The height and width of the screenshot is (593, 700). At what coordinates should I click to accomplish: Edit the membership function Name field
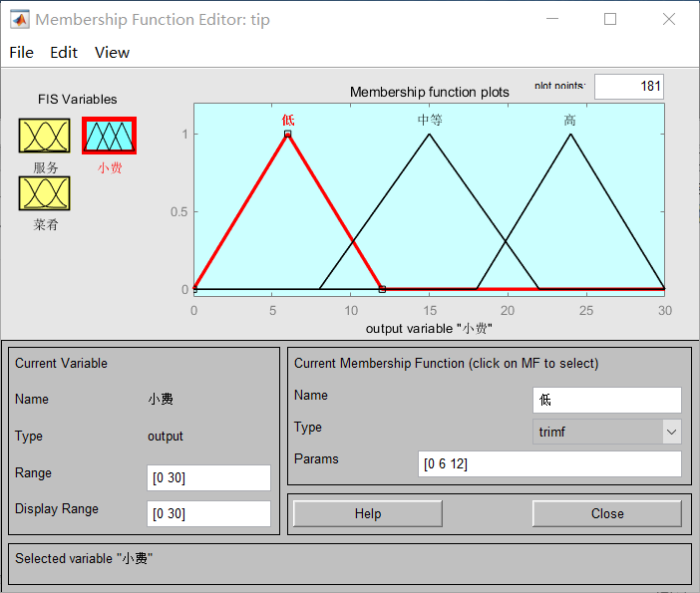point(606,400)
